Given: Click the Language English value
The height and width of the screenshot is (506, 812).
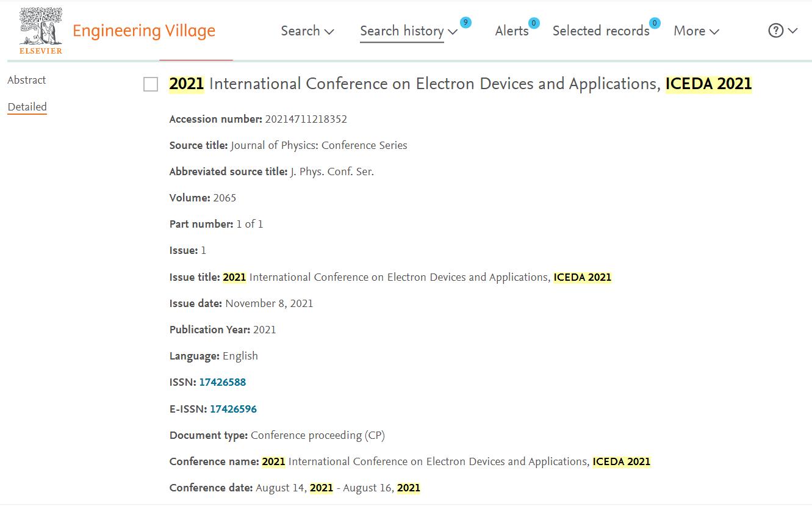Looking at the screenshot, I should [240, 356].
